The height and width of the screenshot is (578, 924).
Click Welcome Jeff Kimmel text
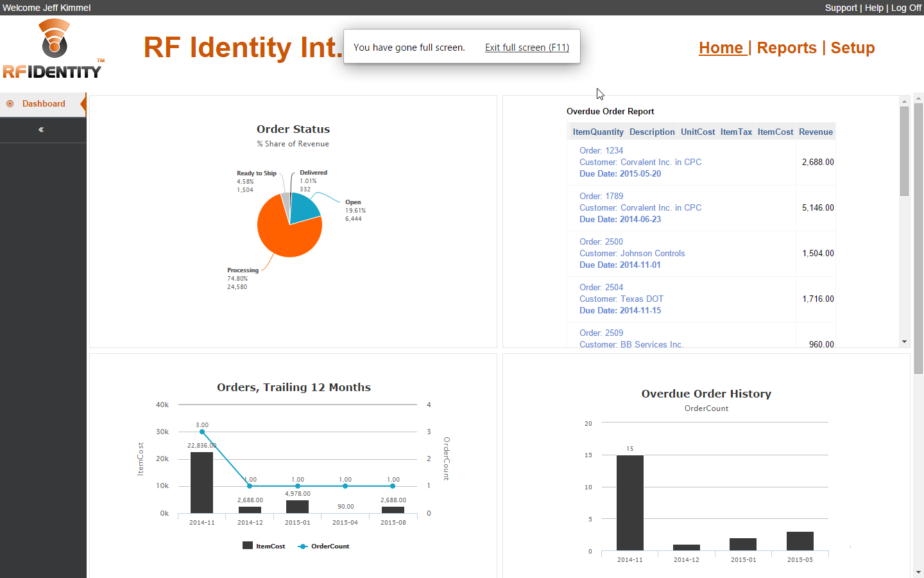tap(47, 8)
